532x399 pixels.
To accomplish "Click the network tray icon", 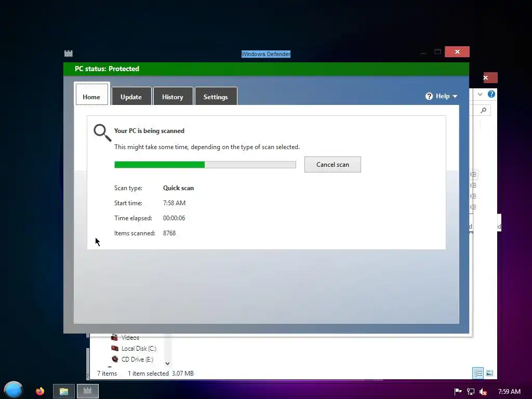I will [471, 392].
